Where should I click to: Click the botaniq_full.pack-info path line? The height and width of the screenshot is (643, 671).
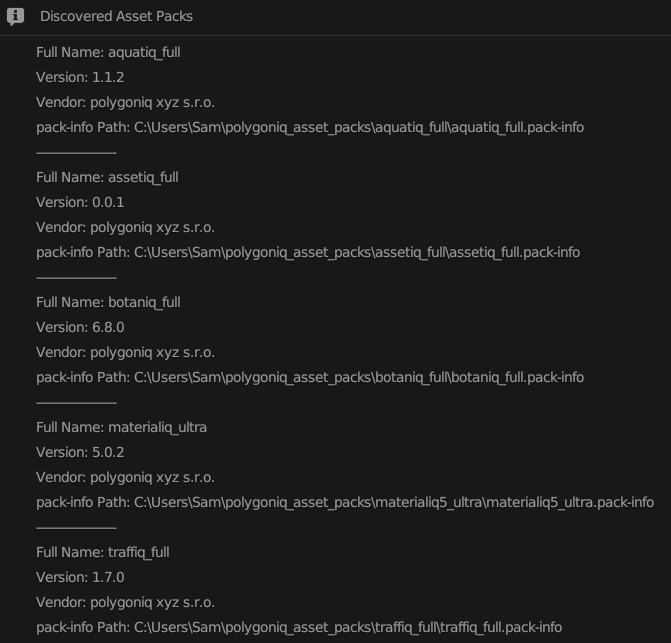(x=310, y=377)
